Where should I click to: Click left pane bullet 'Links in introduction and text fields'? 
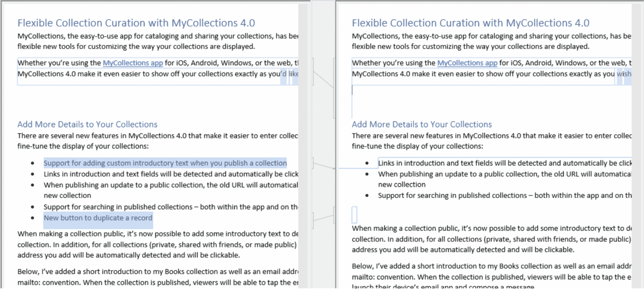click(171, 174)
